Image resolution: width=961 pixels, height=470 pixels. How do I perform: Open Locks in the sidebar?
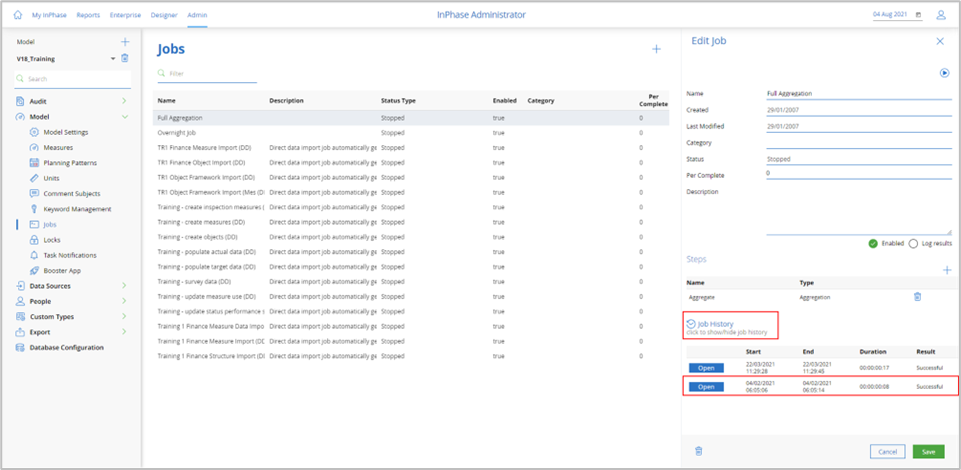point(51,240)
